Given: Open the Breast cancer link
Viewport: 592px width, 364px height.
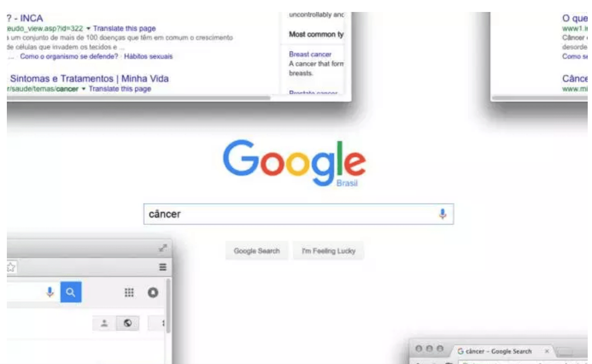Looking at the screenshot, I should pos(310,54).
